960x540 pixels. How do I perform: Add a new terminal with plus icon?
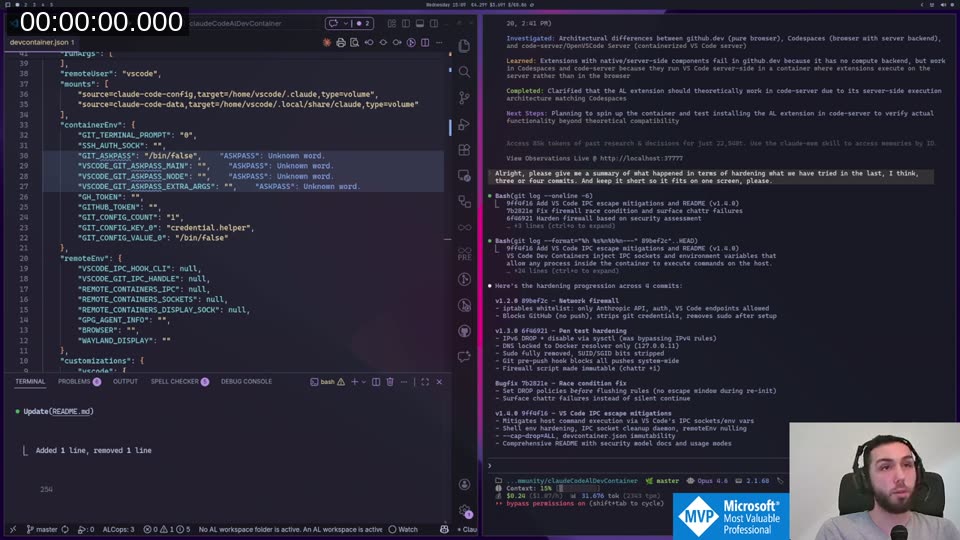tap(354, 381)
